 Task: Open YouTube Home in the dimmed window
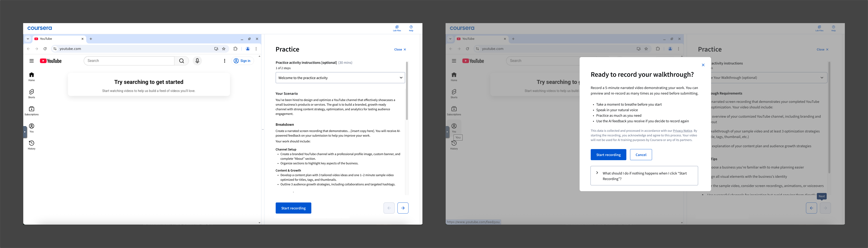click(x=454, y=77)
